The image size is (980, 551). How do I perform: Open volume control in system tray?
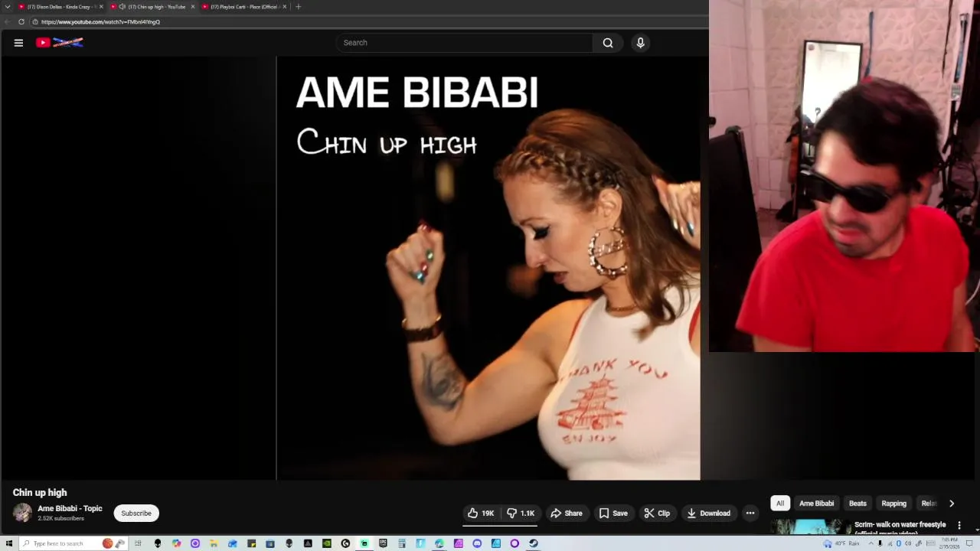pyautogui.click(x=908, y=543)
